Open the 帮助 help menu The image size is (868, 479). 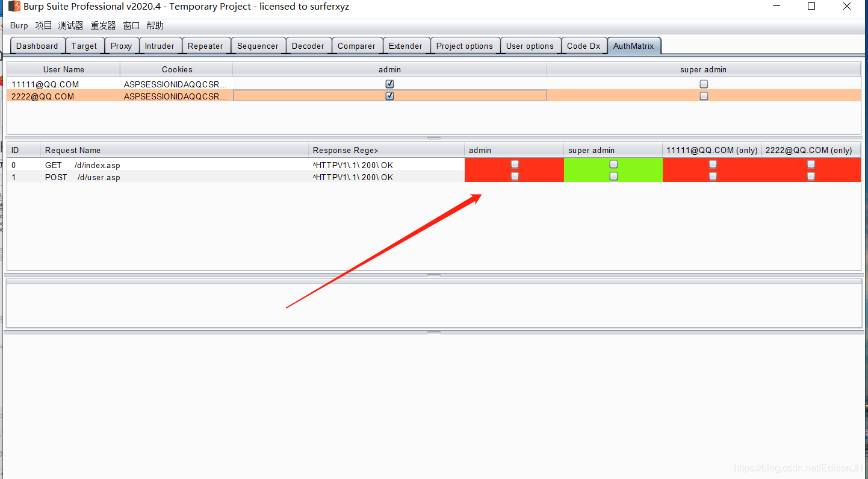pyautogui.click(x=155, y=25)
